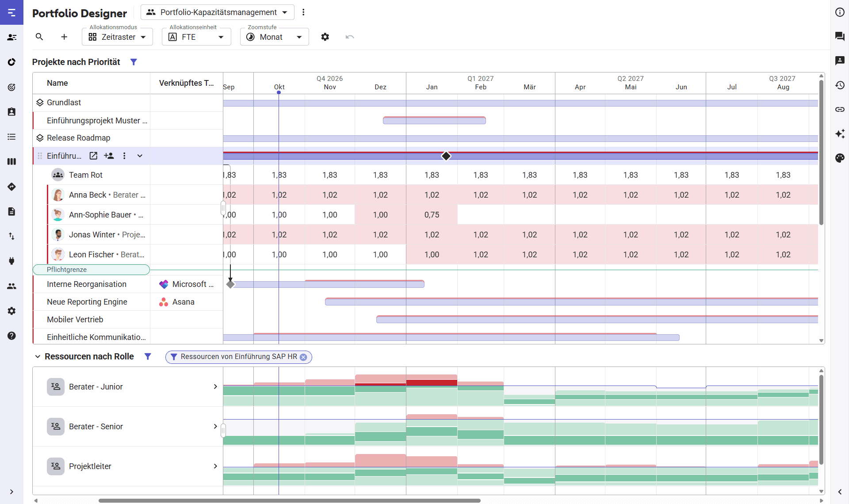This screenshot has width=849, height=504.
Task: Open Einführu... project in new window icon
Action: pyautogui.click(x=93, y=156)
